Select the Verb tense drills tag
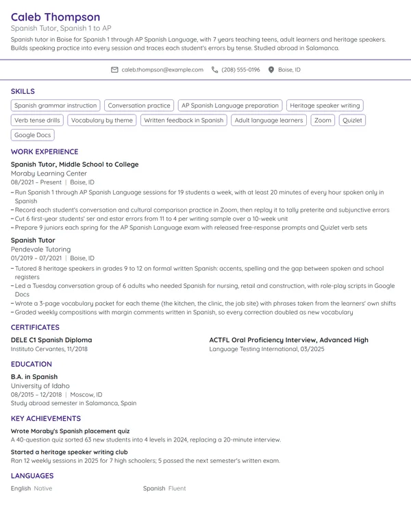 [x=37, y=120]
